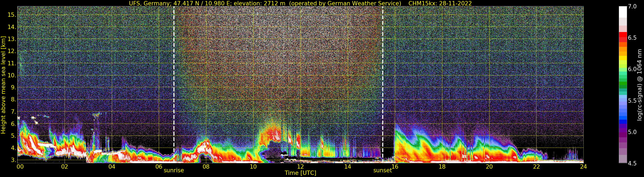644x177 pixels.
Task: Click the height axis tick "9."
Action: coord(13,87)
